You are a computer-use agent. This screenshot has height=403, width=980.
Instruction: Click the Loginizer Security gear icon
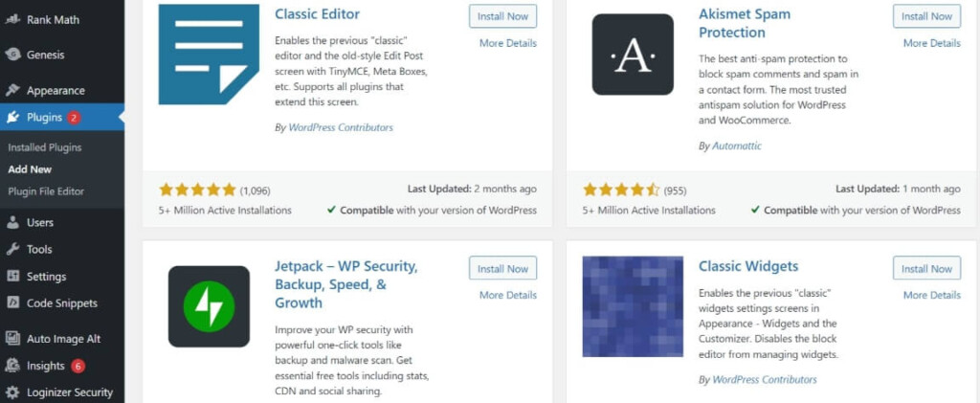coord(12,392)
